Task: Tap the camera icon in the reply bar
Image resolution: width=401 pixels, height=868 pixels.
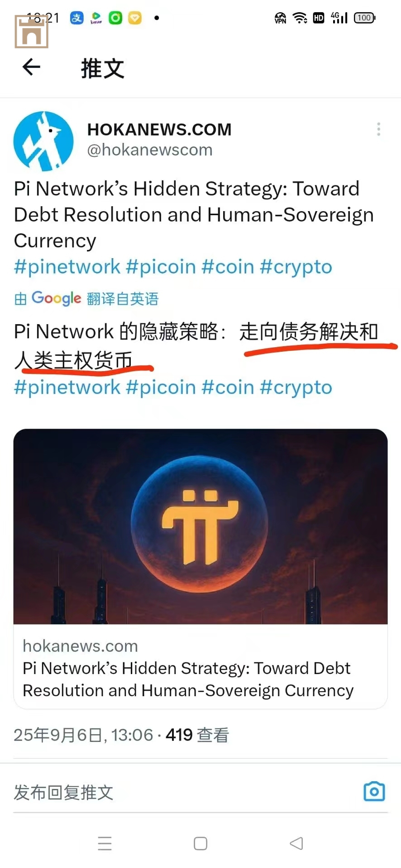Action: (374, 791)
